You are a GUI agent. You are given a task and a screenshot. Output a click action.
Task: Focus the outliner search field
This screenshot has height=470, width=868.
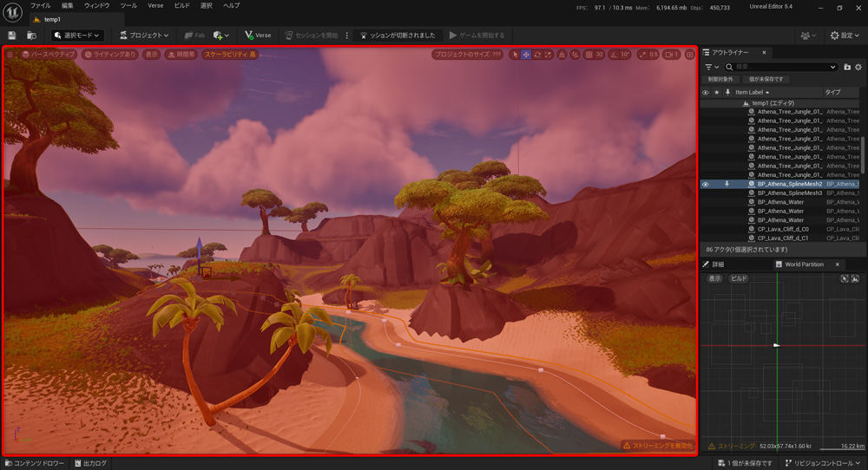coord(780,67)
